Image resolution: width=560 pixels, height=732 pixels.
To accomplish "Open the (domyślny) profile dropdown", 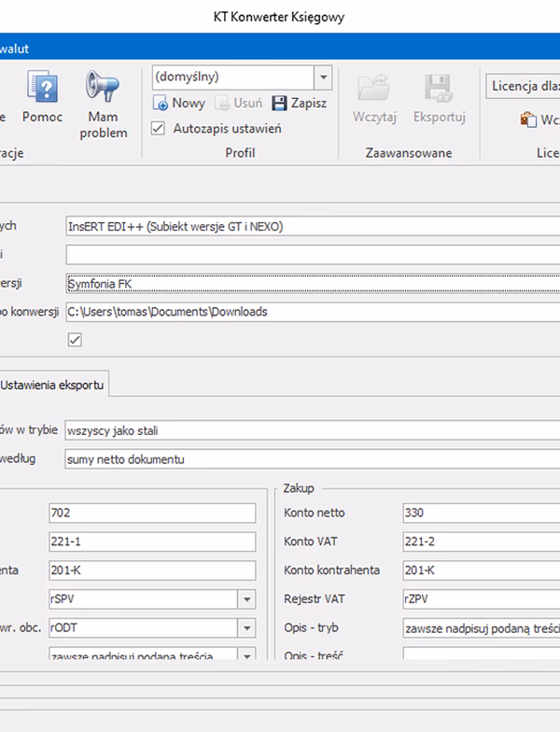I will pyautogui.click(x=324, y=77).
